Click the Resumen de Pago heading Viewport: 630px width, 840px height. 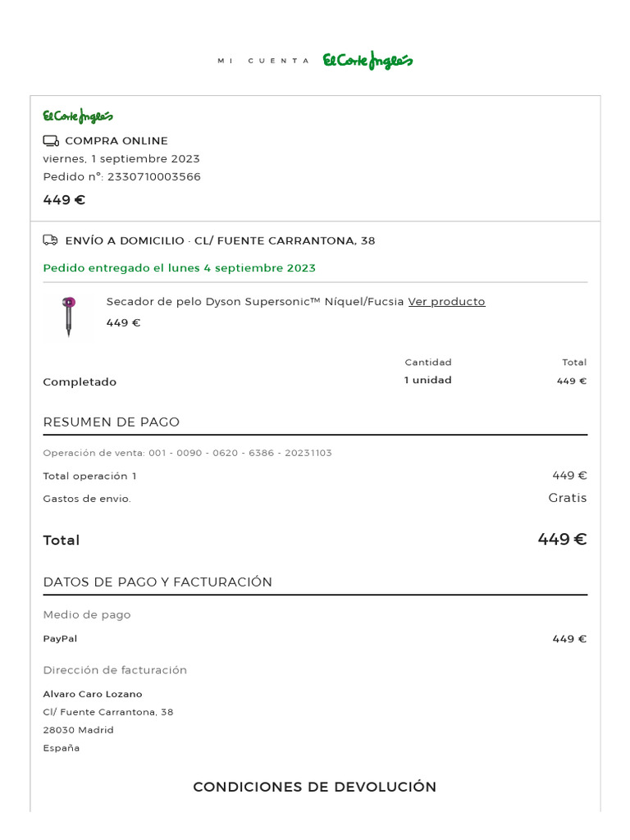pos(112,422)
